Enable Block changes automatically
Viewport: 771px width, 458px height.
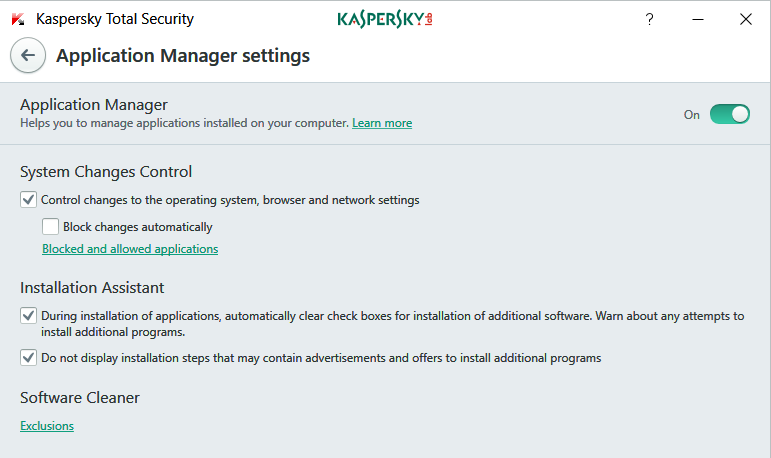pyautogui.click(x=50, y=227)
